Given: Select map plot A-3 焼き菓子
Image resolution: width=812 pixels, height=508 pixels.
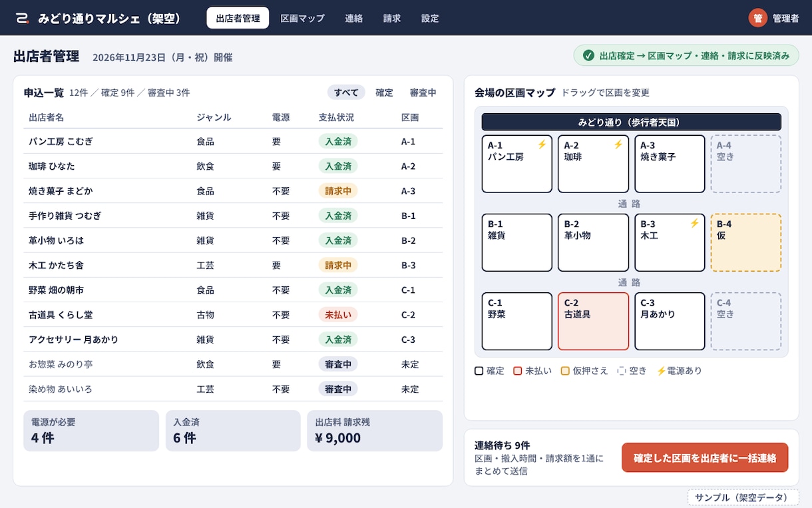Looking at the screenshot, I should click(670, 164).
